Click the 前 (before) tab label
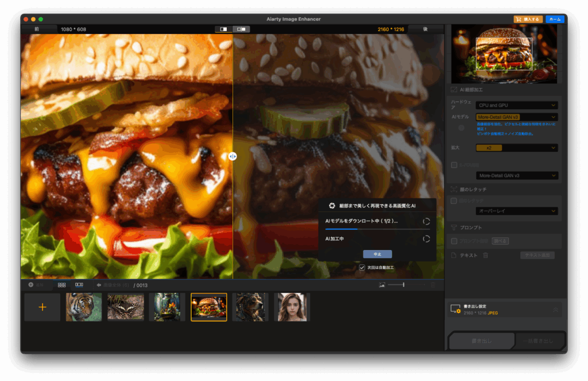 [x=37, y=29]
